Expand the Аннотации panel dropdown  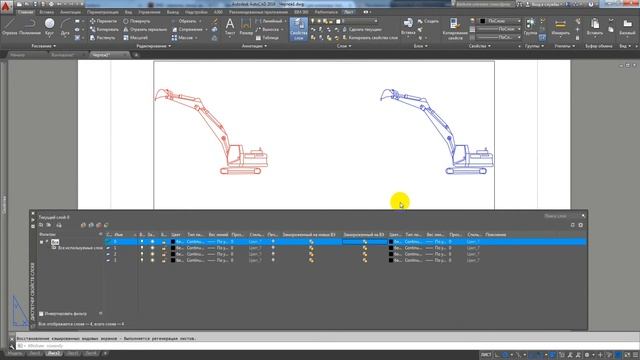point(254,46)
